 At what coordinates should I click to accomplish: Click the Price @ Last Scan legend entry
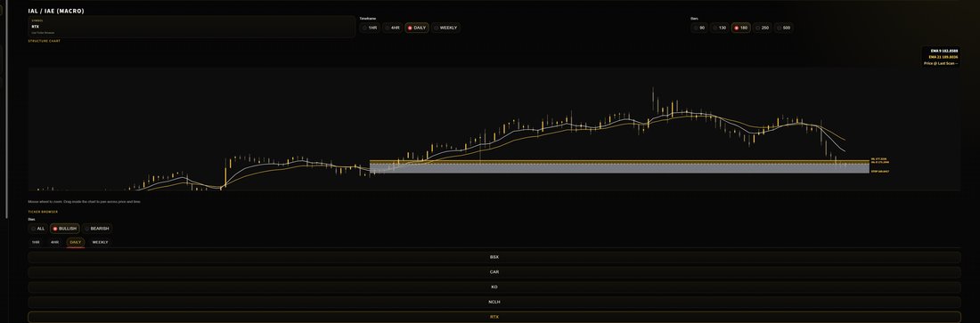[x=942, y=63]
